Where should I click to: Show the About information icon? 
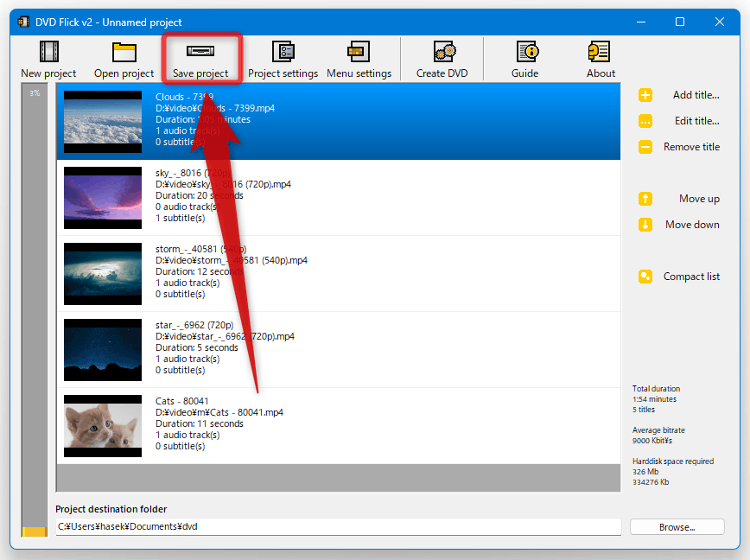pos(599,52)
